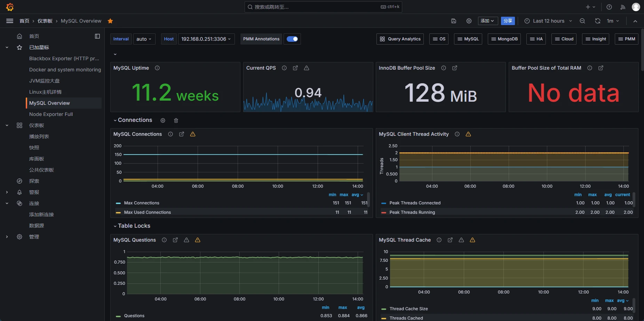Open the hamburger navigation menu

click(10, 21)
